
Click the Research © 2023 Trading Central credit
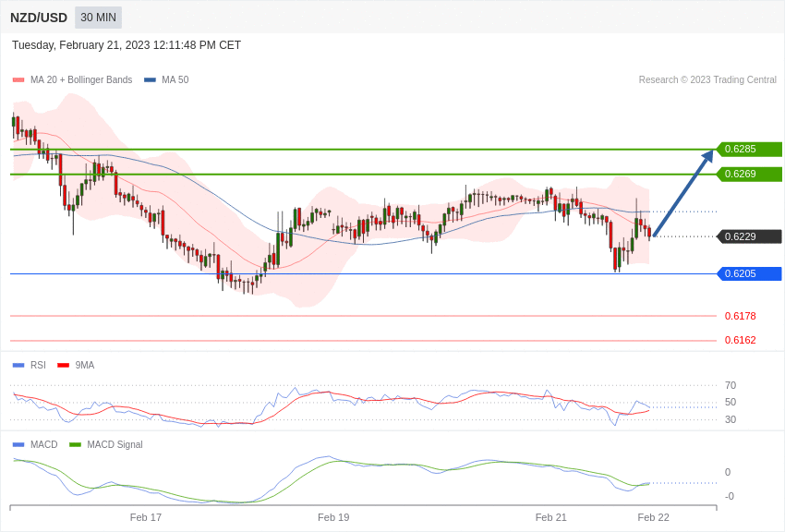(x=707, y=79)
